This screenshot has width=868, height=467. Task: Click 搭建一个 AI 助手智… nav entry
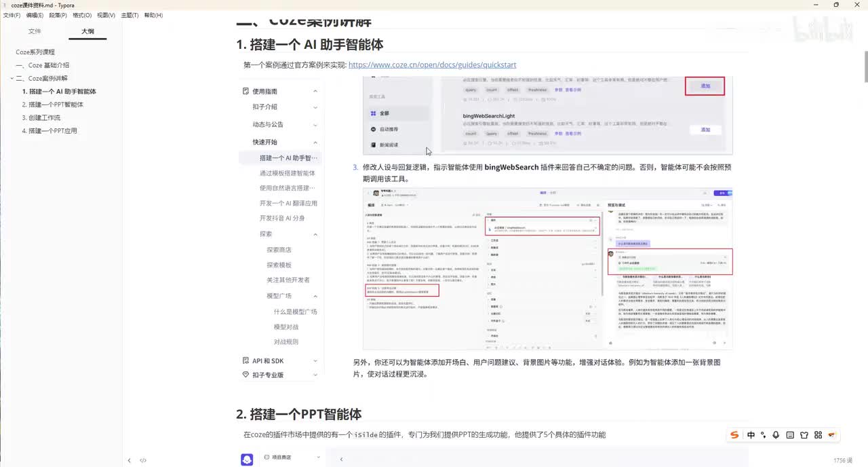(288, 158)
